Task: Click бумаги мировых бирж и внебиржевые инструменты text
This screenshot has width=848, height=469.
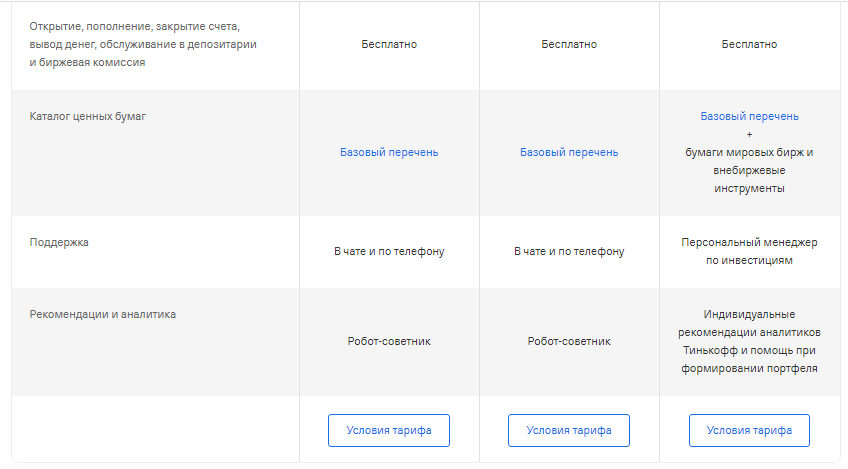Action: 749,170
